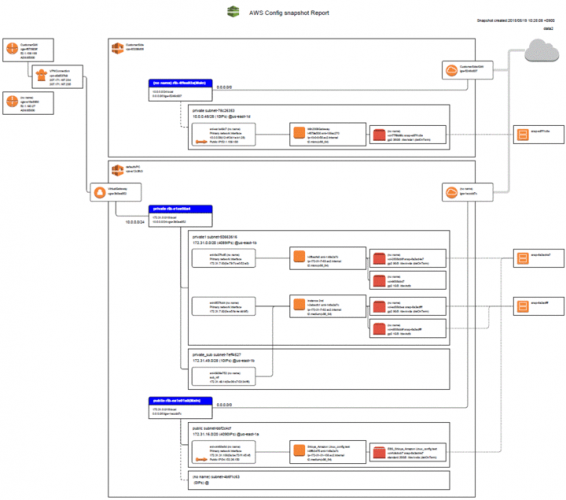Image resolution: width=566 pixels, height=500 pixels.
Task: Click the '10.0.0.0/24' route label
Action: click(x=135, y=222)
